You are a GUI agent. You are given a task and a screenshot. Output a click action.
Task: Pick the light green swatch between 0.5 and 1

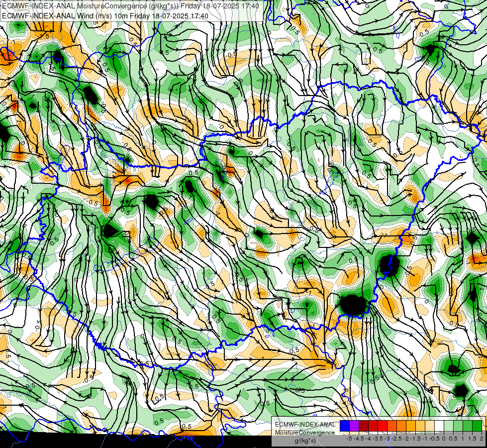[458, 426]
